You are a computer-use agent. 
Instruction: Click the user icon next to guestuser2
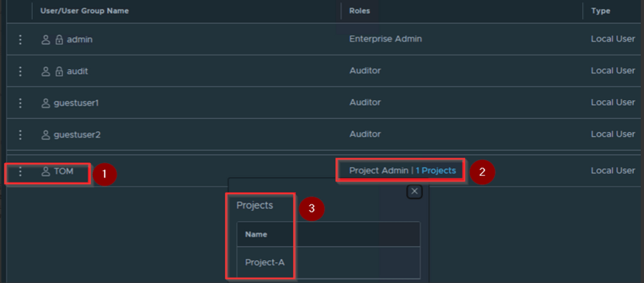pos(45,134)
